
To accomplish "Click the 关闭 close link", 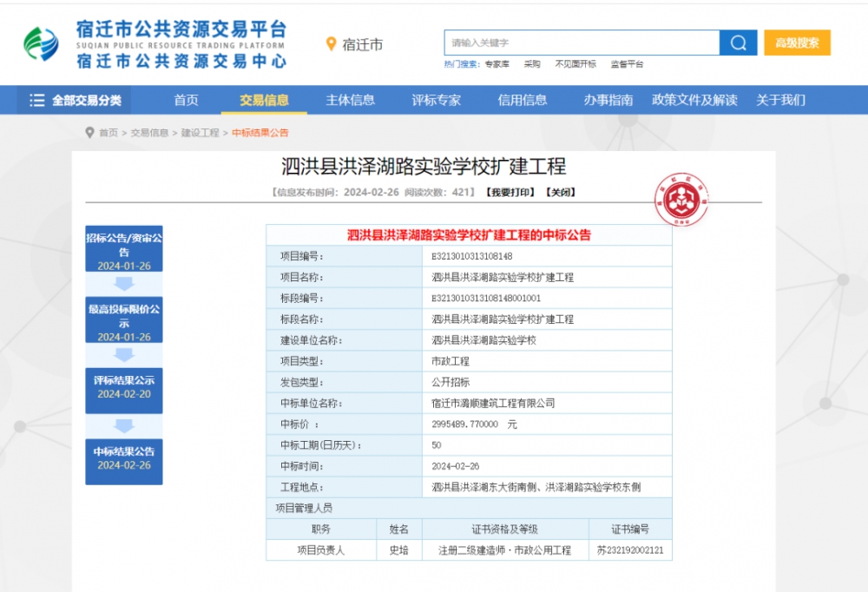I will (x=561, y=192).
